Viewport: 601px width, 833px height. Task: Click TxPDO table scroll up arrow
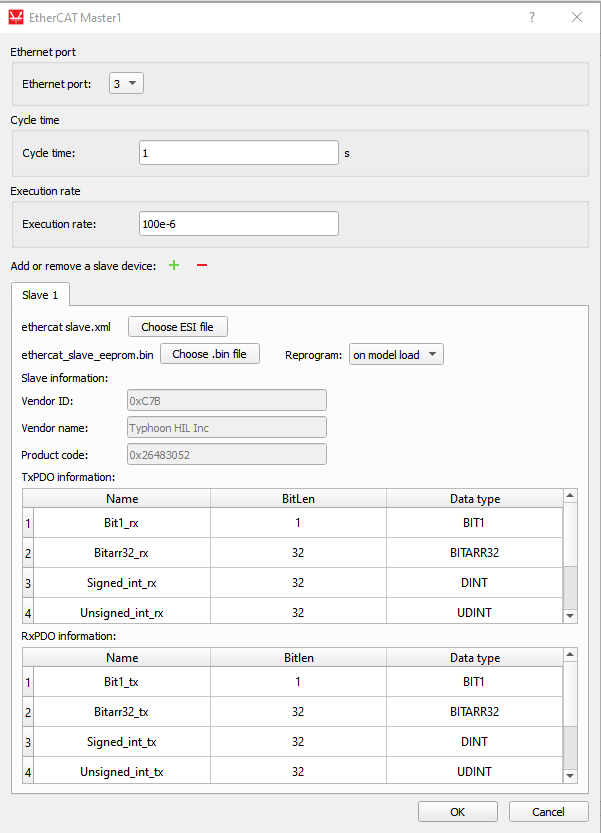pos(570,496)
